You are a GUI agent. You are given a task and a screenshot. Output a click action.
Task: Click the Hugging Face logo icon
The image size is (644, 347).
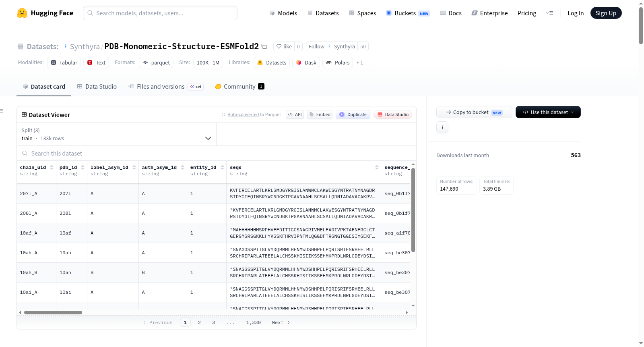22,13
